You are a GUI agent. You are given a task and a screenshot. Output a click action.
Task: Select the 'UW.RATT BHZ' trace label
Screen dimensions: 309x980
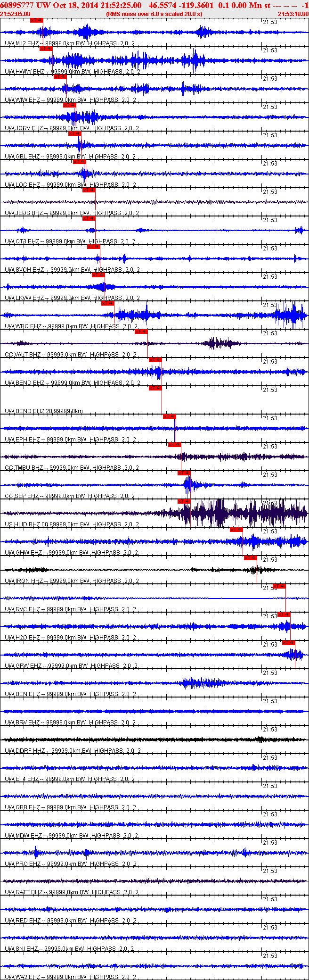[x=24, y=892]
